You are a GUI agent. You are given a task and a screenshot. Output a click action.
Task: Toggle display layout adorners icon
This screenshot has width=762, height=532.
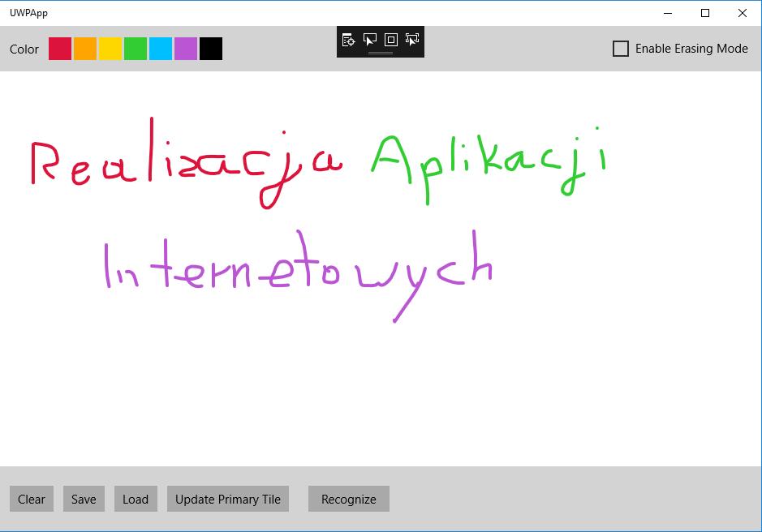click(x=391, y=40)
